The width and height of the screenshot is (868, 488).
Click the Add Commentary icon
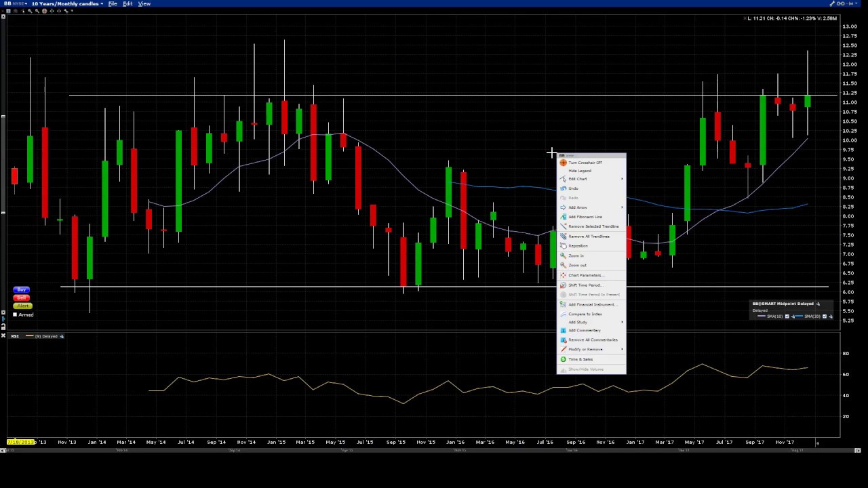563,330
